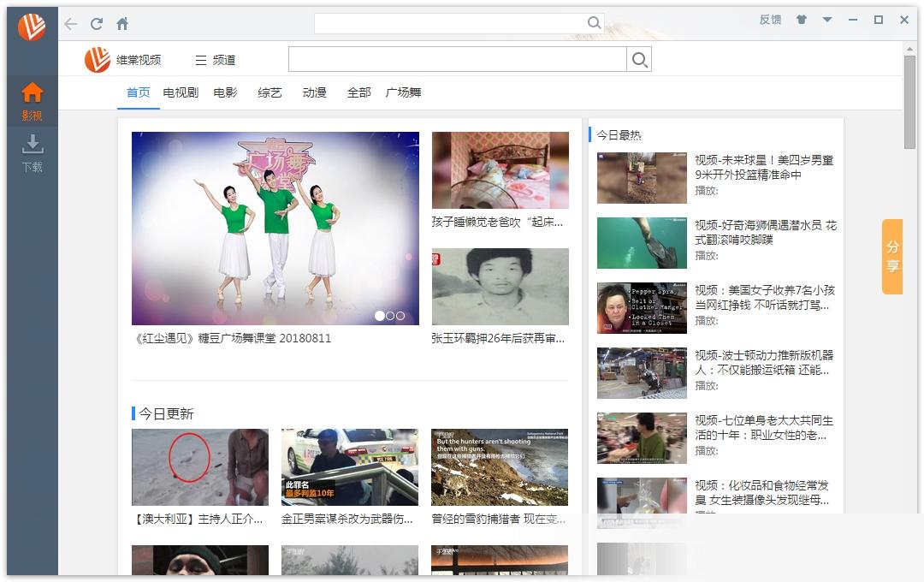924x582 pixels.
Task: Open the 动漫 tab
Action: click(314, 92)
